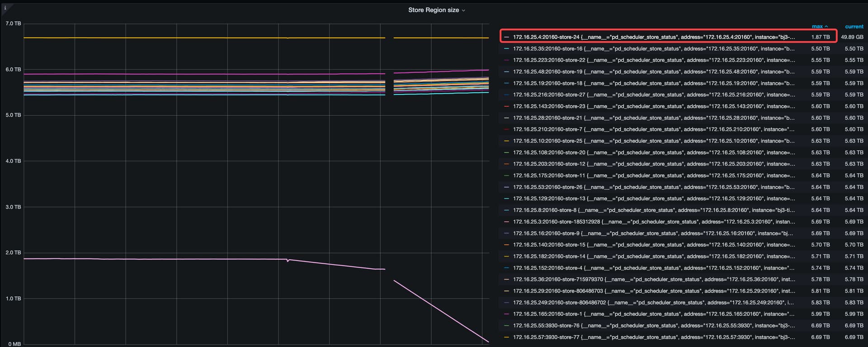The image size is (868, 347).
Task: Toggle visibility of 172.16.25.48 store-19 series
Action: tap(653, 72)
